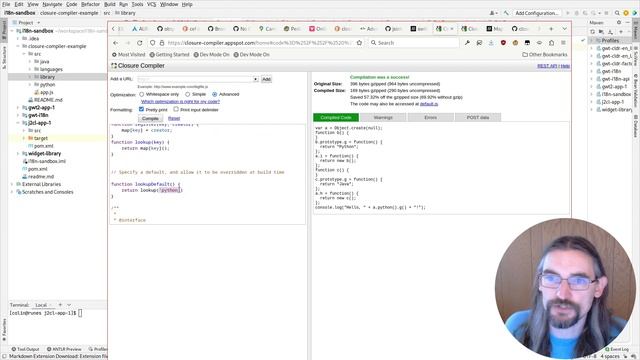The image size is (640, 360).
Task: Click the Compile button
Action: [150, 118]
